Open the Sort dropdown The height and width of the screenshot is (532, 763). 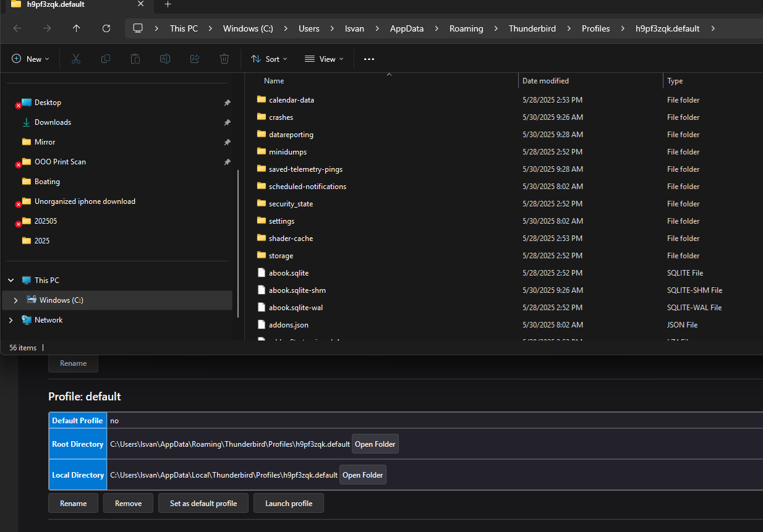pos(269,59)
